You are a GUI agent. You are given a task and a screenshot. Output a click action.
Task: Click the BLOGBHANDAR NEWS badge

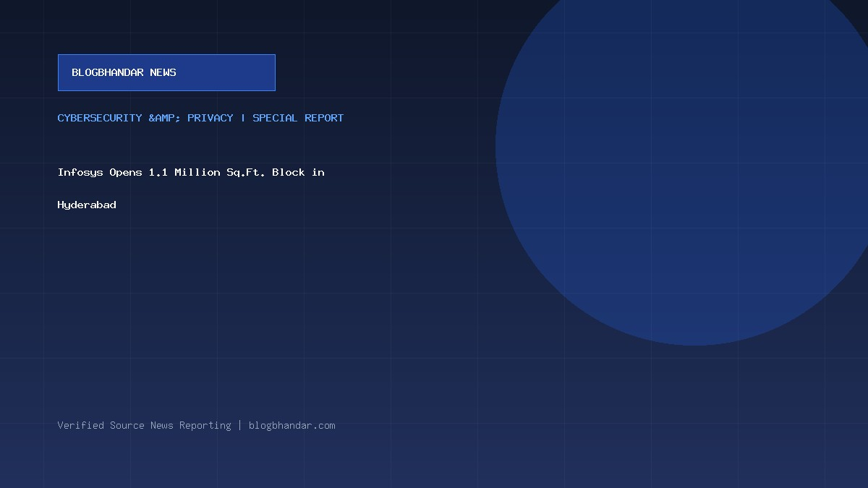click(166, 72)
